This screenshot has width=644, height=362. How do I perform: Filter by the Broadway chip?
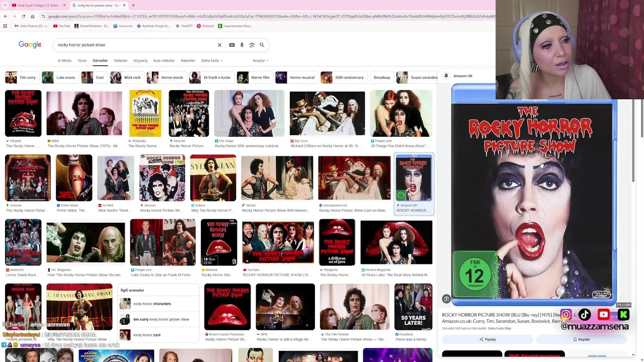pyautogui.click(x=382, y=77)
